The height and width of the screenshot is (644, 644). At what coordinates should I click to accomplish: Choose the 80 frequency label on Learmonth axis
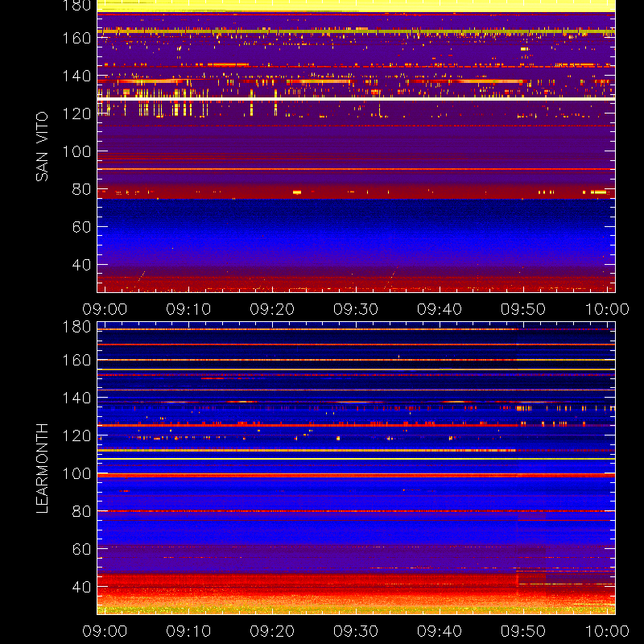point(81,511)
